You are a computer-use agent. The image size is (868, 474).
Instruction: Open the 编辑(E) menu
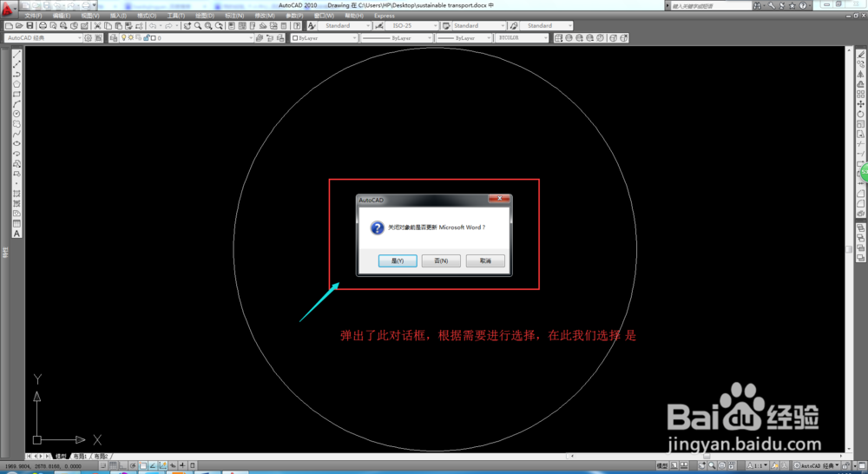pos(62,16)
